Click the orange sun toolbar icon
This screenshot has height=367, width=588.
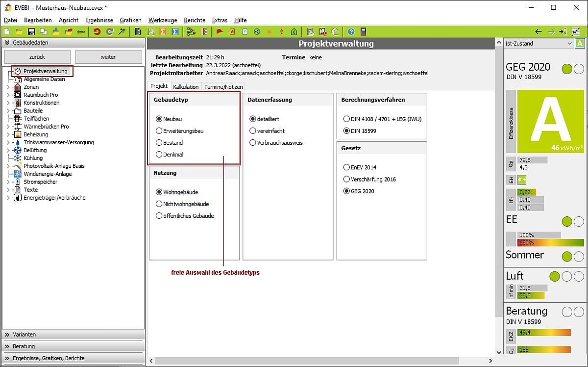(x=269, y=32)
